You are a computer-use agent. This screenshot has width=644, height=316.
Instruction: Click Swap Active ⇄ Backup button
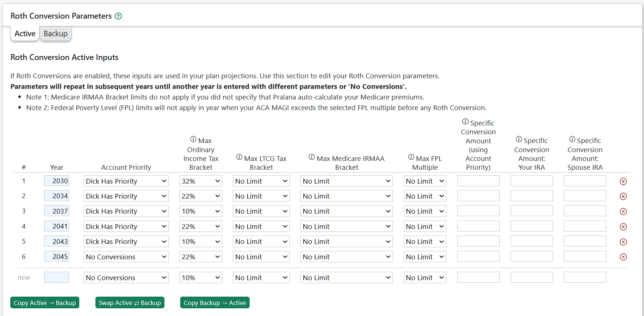(130, 303)
